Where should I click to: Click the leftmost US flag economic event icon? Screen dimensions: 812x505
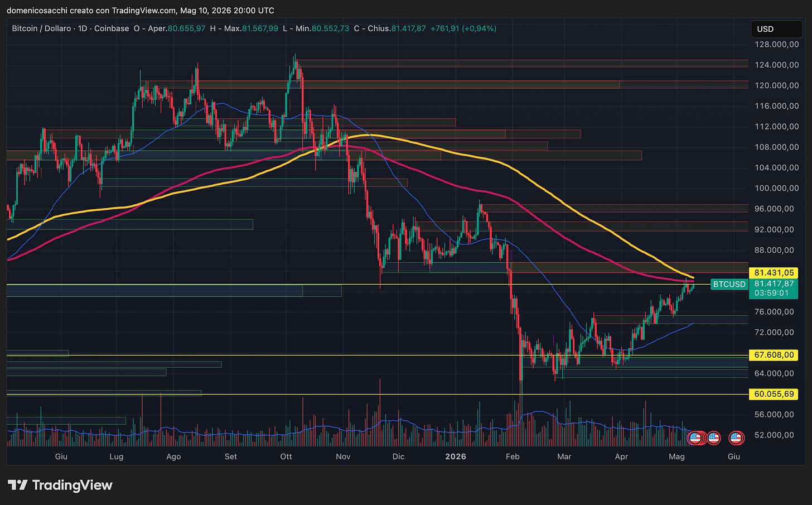[x=695, y=438]
